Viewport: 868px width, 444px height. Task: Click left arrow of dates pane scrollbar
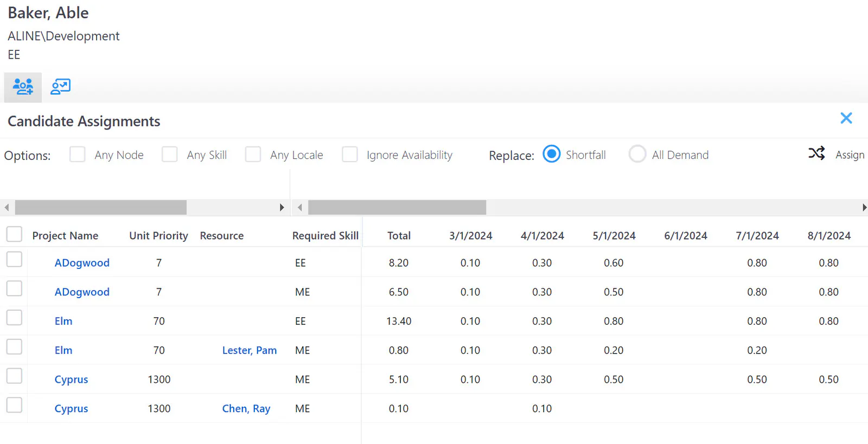pyautogui.click(x=299, y=208)
